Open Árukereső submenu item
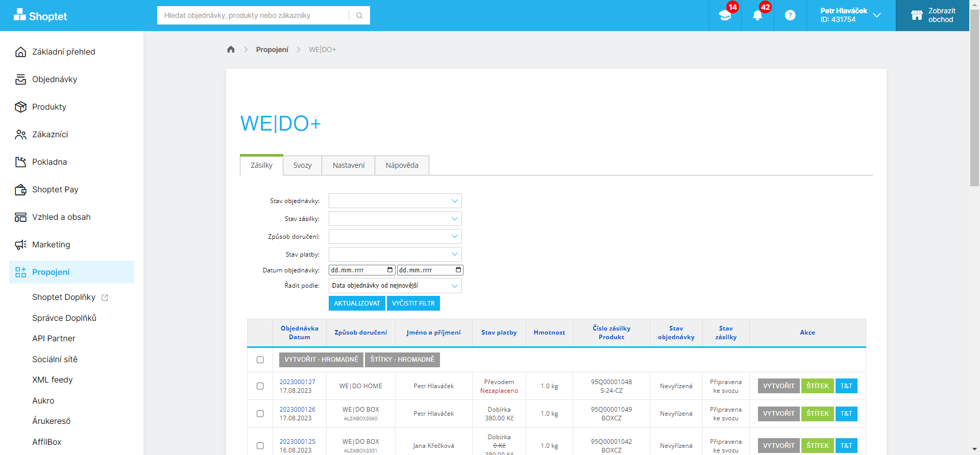The height and width of the screenshot is (455, 980). [52, 421]
